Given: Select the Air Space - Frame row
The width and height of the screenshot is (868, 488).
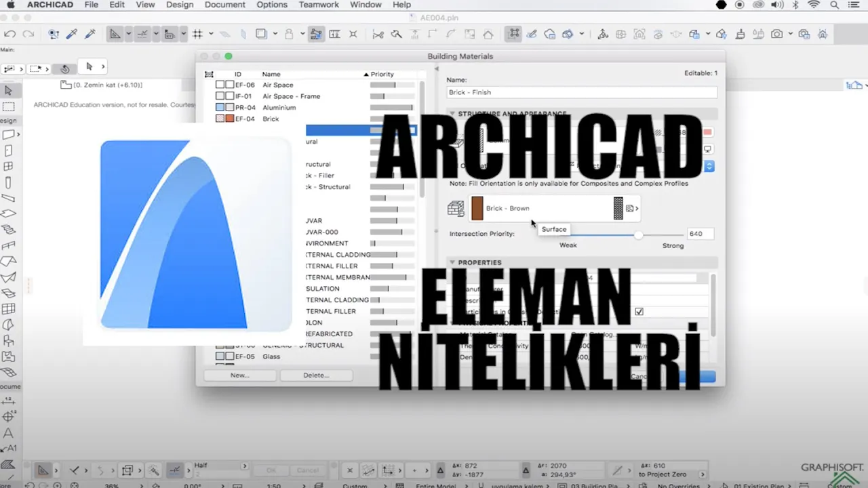Looking at the screenshot, I should tap(315, 96).
